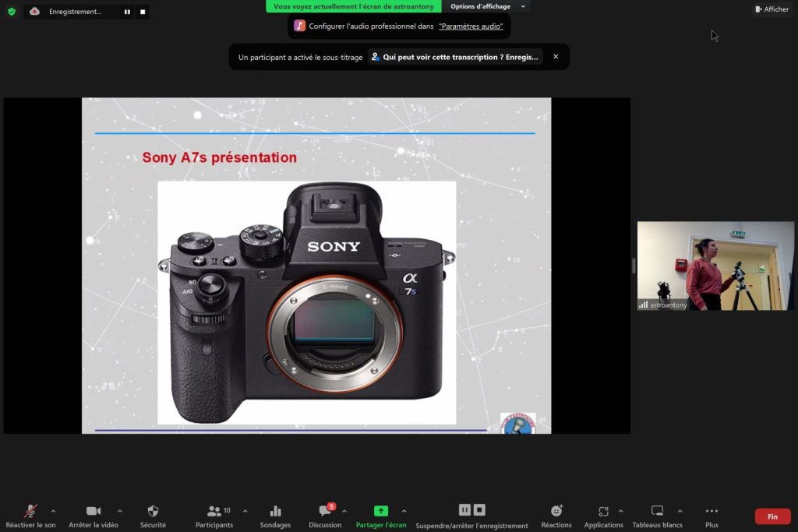The height and width of the screenshot is (532, 798).
Task: Open Applications panel
Action: click(x=604, y=516)
